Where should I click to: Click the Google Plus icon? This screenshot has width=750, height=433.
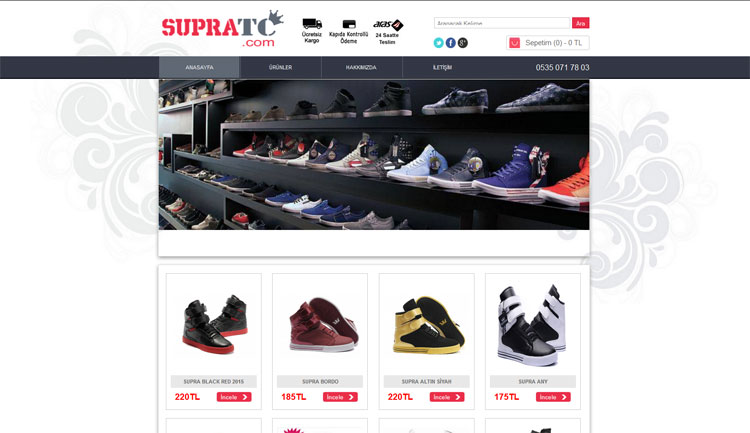click(463, 43)
